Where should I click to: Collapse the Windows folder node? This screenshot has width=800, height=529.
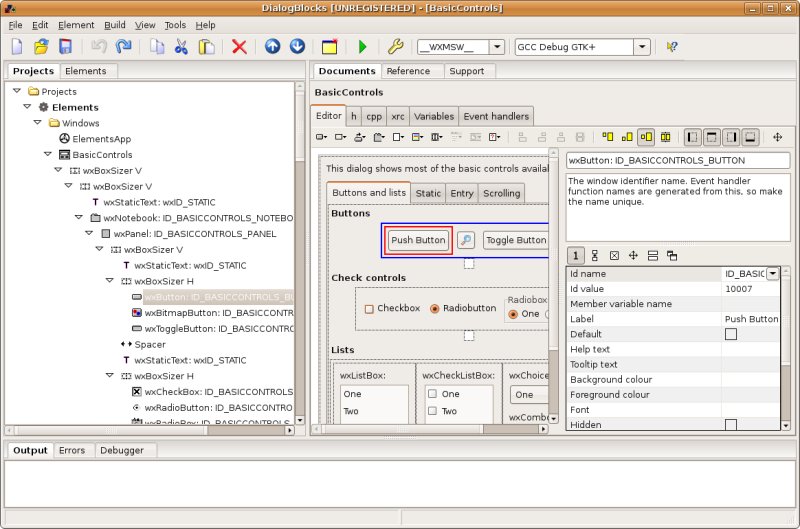[x=37, y=122]
